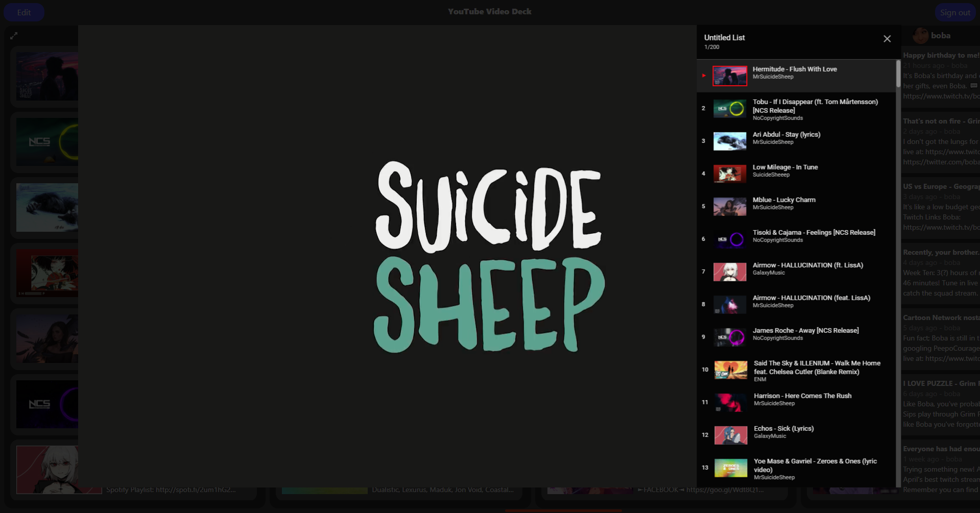The width and height of the screenshot is (980, 513).
Task: Play Harrison - Here Comes The Rush
Action: (796, 402)
